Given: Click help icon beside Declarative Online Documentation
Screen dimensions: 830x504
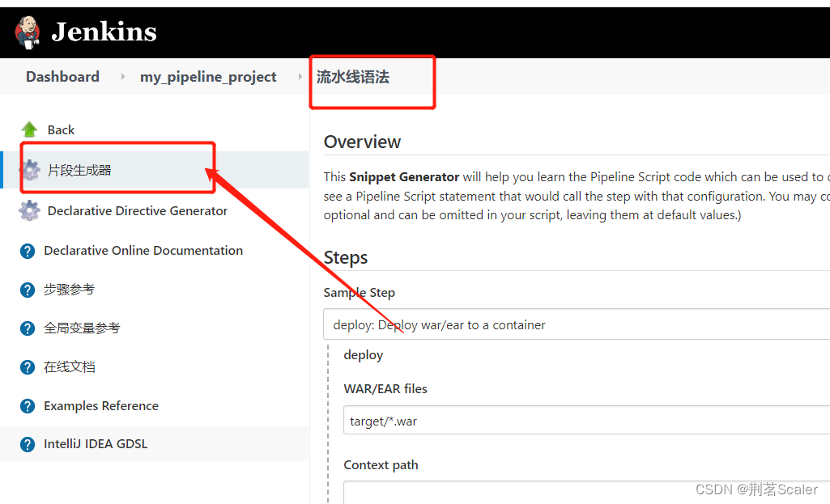Looking at the screenshot, I should [28, 252].
